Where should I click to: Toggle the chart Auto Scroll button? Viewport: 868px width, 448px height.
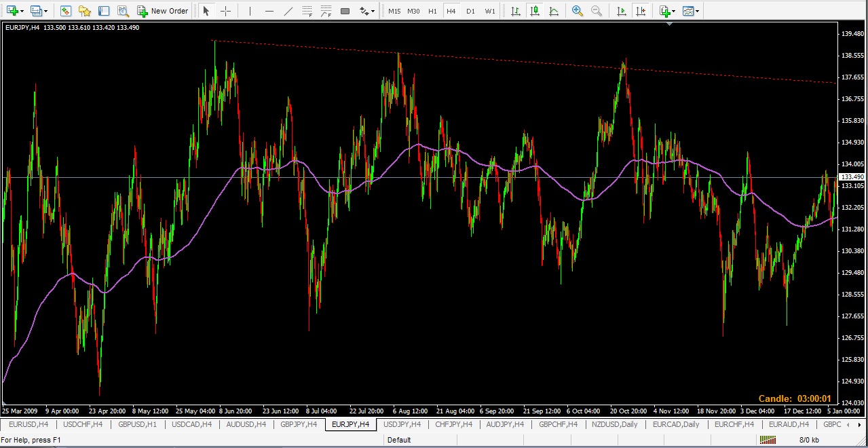point(621,11)
